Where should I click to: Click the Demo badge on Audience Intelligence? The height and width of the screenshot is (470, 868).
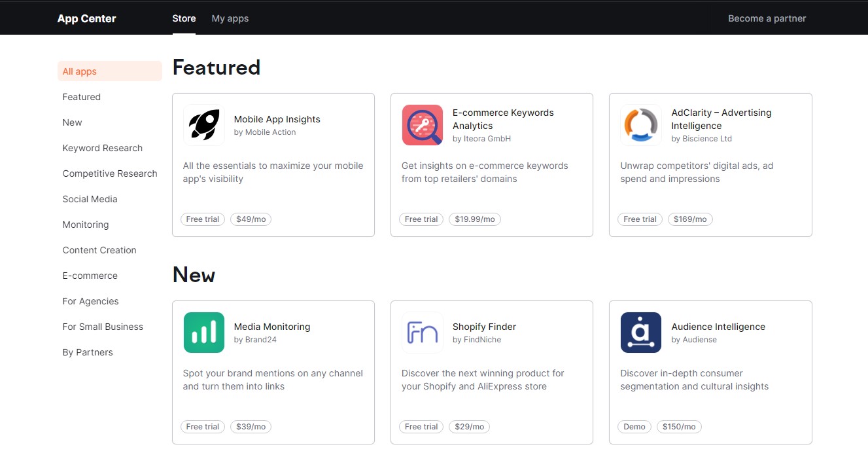click(634, 427)
